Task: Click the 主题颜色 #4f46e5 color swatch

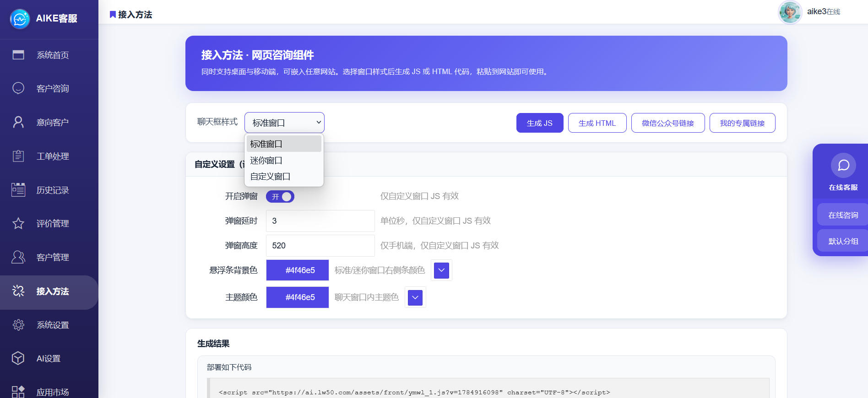Action: (x=298, y=297)
